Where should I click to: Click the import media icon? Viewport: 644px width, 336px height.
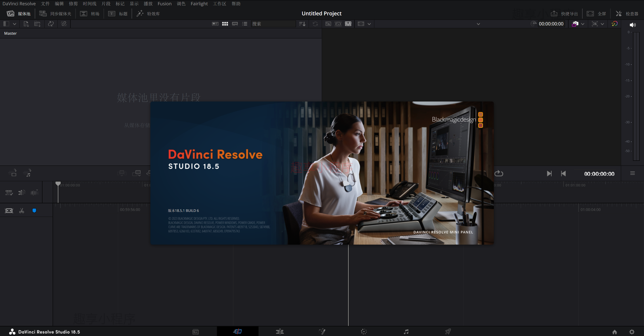pyautogui.click(x=26, y=24)
